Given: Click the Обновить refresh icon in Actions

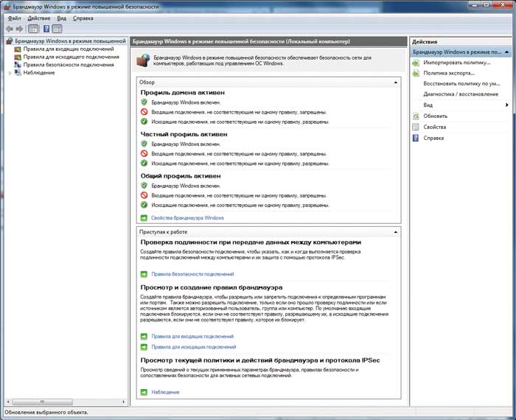Looking at the screenshot, I should point(416,116).
